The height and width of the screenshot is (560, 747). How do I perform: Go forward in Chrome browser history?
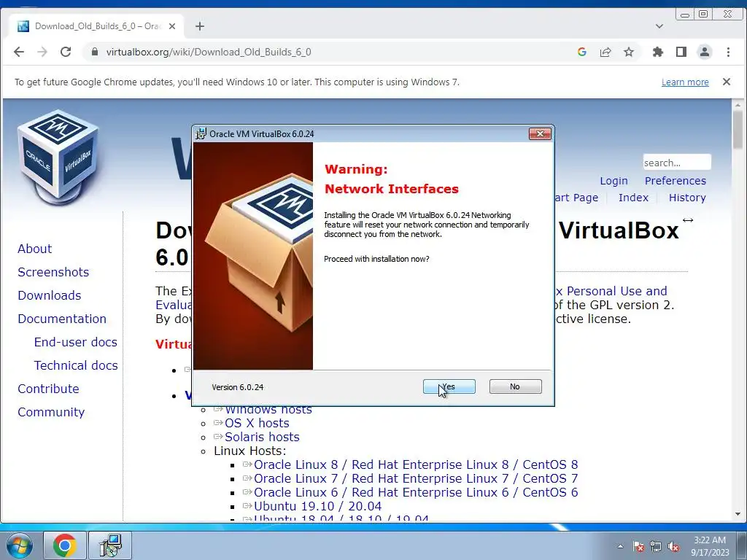click(x=42, y=52)
